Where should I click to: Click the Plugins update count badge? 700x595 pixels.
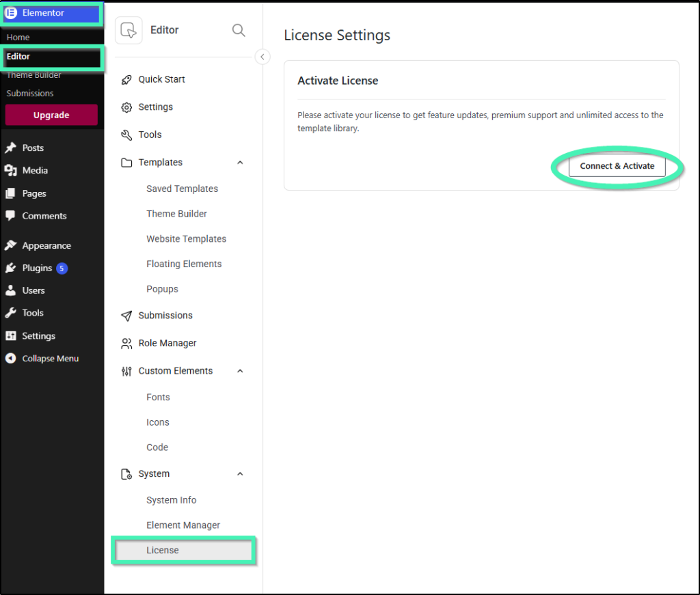pyautogui.click(x=62, y=268)
